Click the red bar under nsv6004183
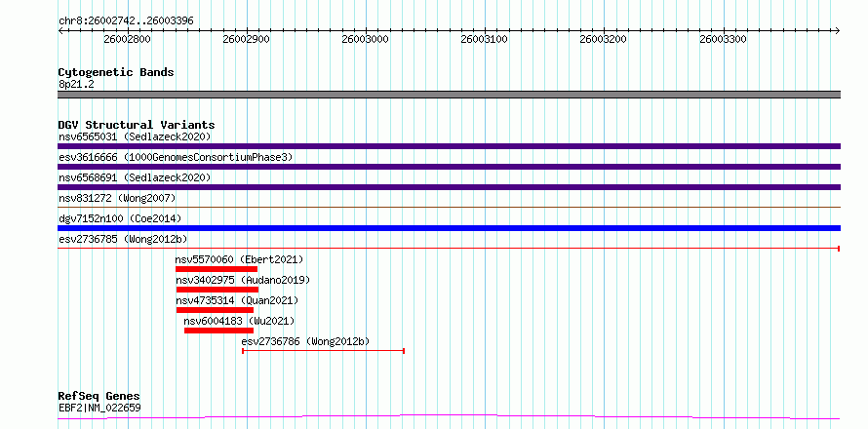Screen dimensions: 868x429 218,331
